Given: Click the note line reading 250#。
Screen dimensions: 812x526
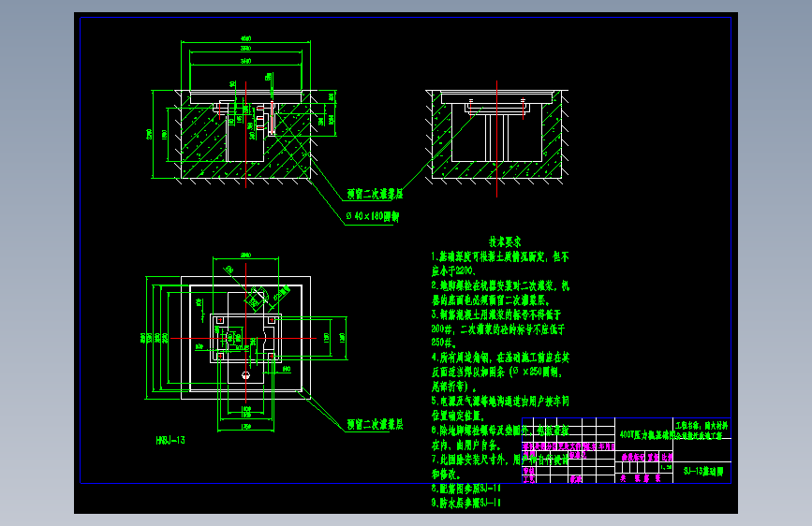Looking at the screenshot, I should point(444,343).
